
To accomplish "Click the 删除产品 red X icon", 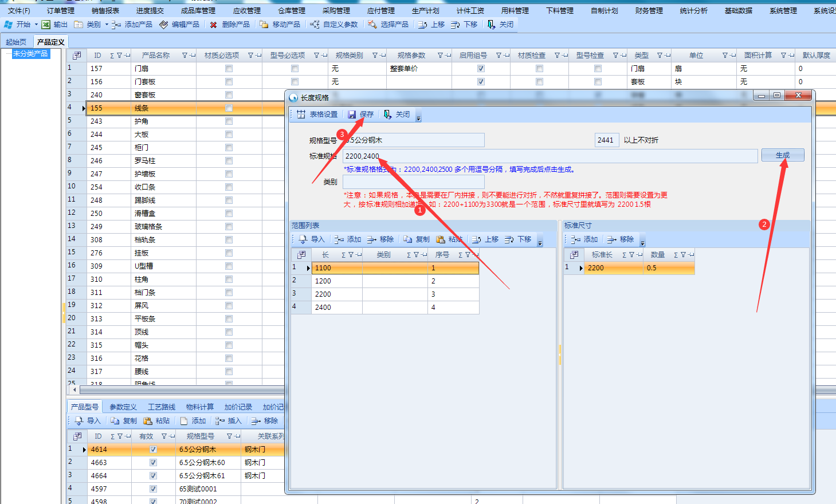I will pos(213,25).
